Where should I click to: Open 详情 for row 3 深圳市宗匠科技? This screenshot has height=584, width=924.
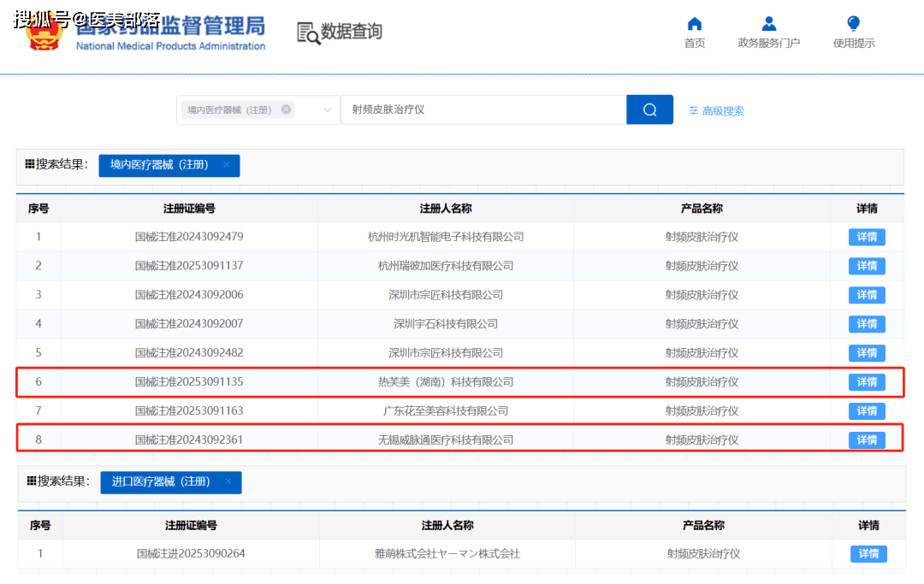pyautogui.click(x=867, y=294)
